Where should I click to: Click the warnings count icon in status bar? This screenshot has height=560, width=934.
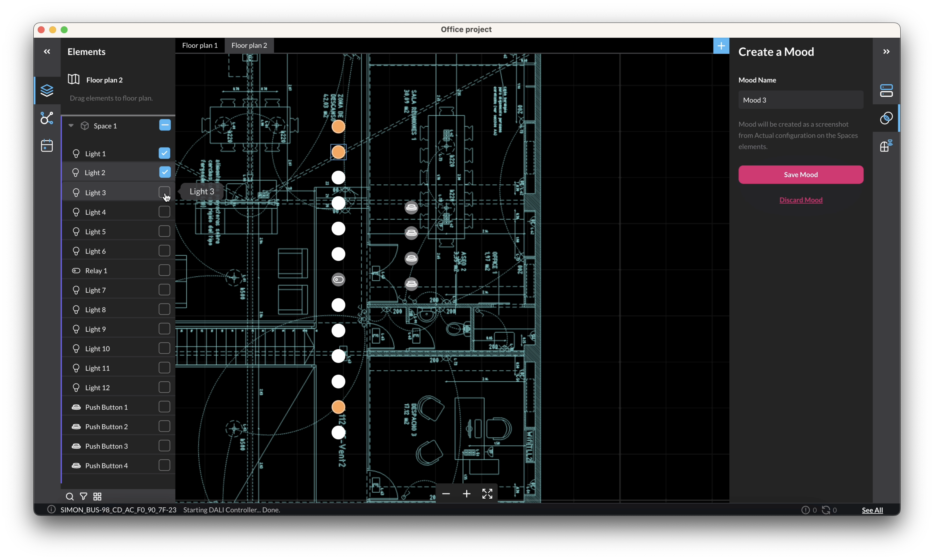[805, 510]
